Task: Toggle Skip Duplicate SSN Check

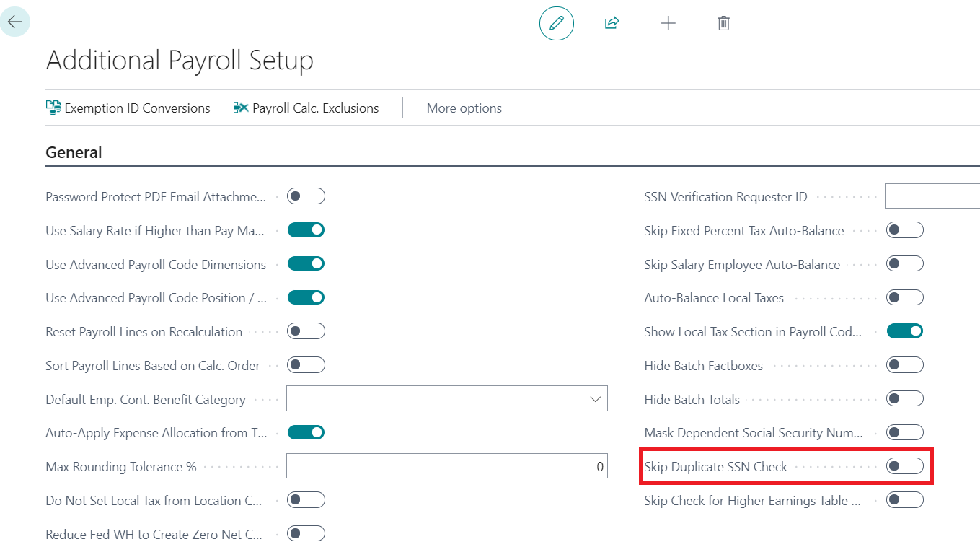Action: [904, 466]
